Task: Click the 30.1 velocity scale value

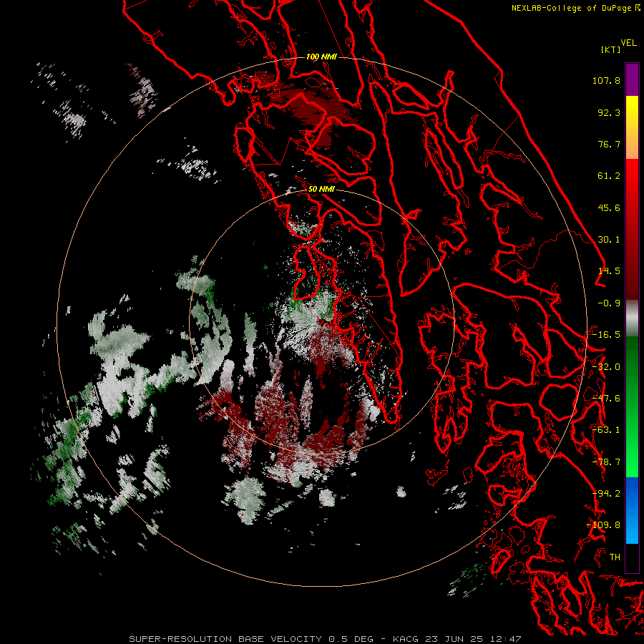Action: [609, 240]
